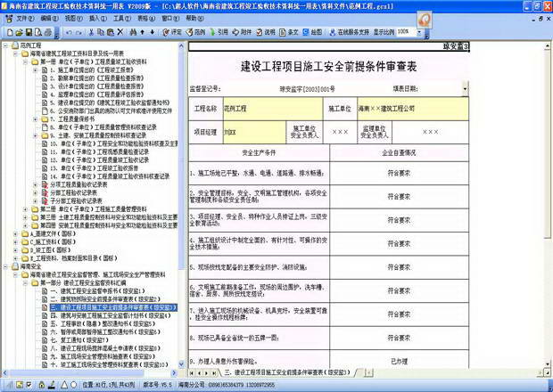This screenshot has width=553, height=392.
Task: Open 在线服务支持 from the toolbar
Action: (x=349, y=32)
